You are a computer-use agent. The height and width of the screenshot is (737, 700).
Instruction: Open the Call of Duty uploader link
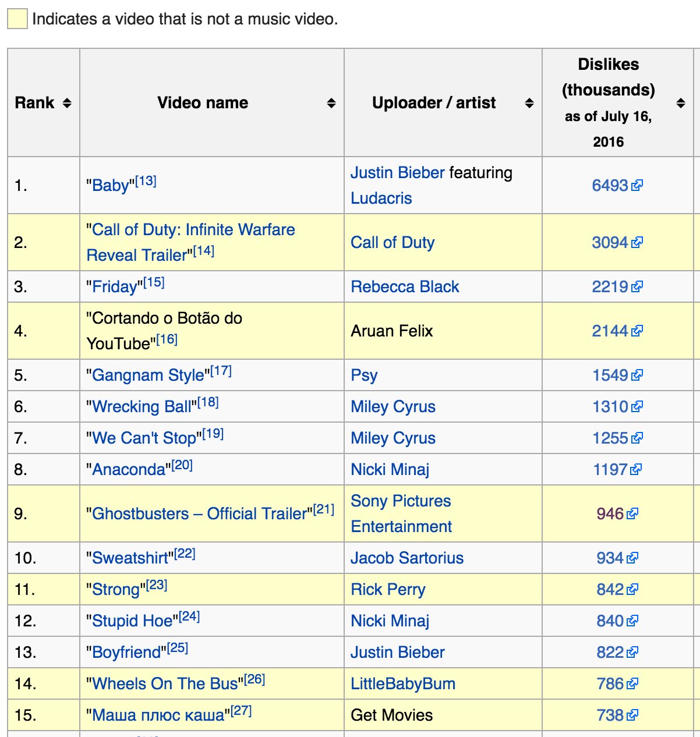click(393, 243)
